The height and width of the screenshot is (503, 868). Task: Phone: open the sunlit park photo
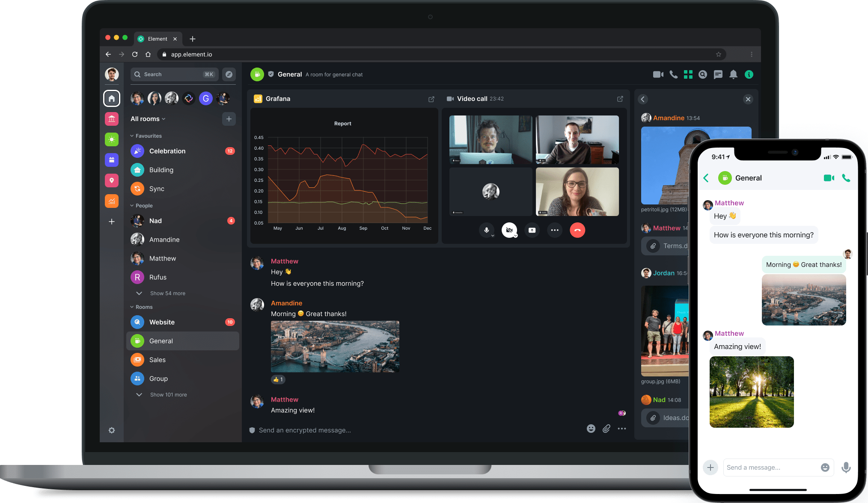tap(752, 392)
